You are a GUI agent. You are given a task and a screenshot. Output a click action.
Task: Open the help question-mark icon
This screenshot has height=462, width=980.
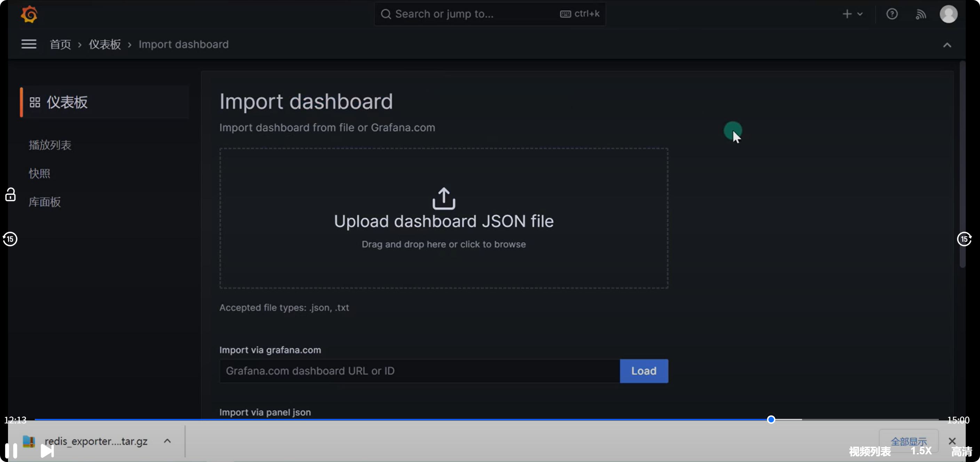tap(892, 14)
